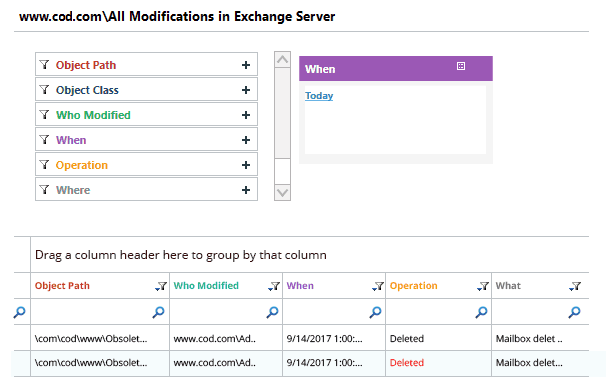Expand the Object Path filter with plus
The height and width of the screenshot is (382, 612).
(x=246, y=65)
